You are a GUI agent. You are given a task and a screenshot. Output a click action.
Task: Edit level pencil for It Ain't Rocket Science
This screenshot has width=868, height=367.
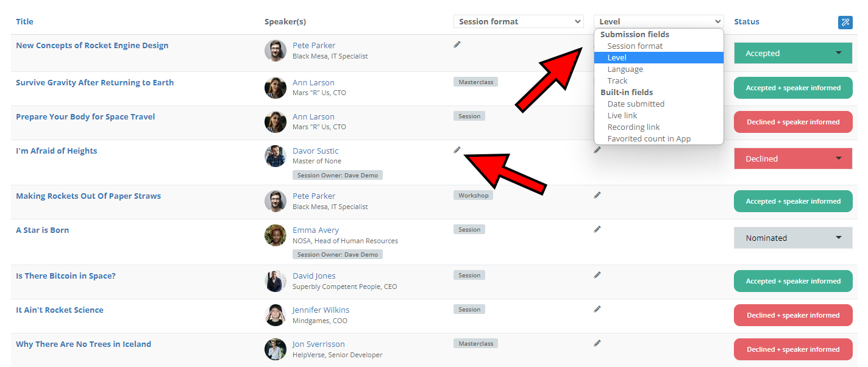597,309
